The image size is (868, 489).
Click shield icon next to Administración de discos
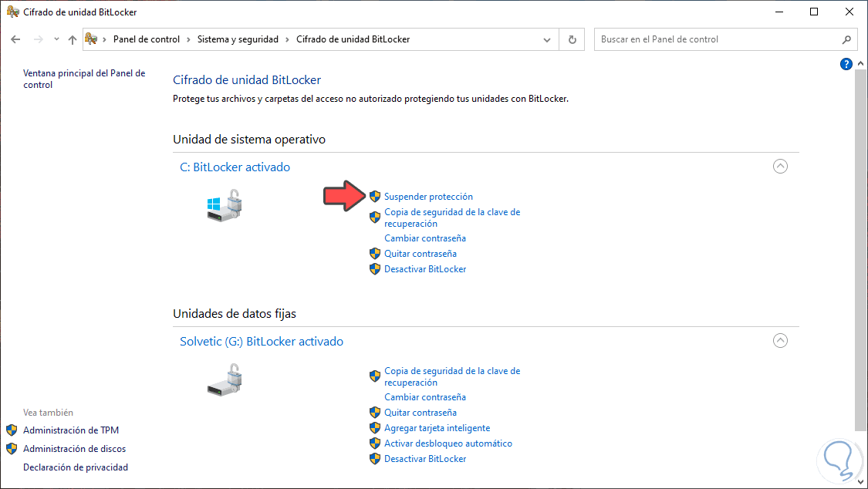point(12,449)
